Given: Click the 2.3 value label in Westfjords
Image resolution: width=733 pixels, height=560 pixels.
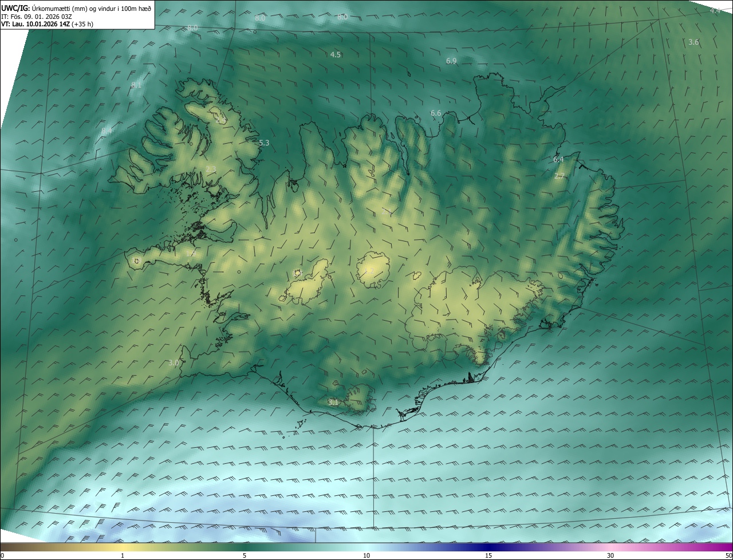Looking at the screenshot, I should pyautogui.click(x=211, y=169).
